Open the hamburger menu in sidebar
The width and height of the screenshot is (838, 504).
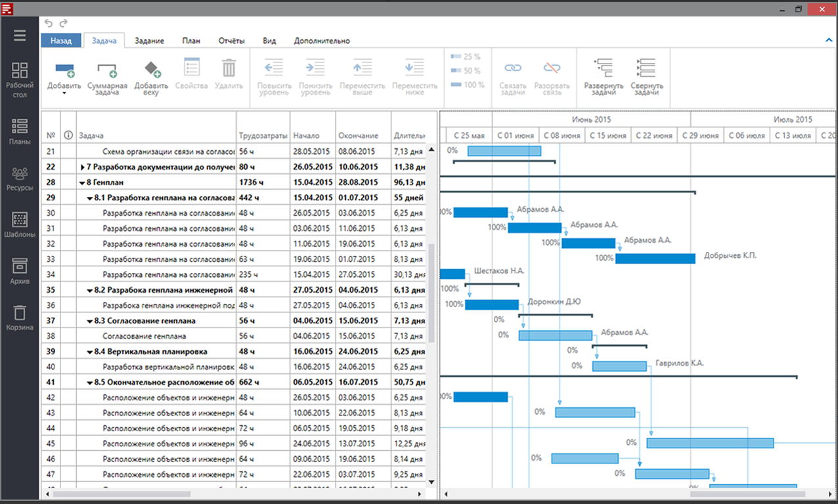pos(20,35)
